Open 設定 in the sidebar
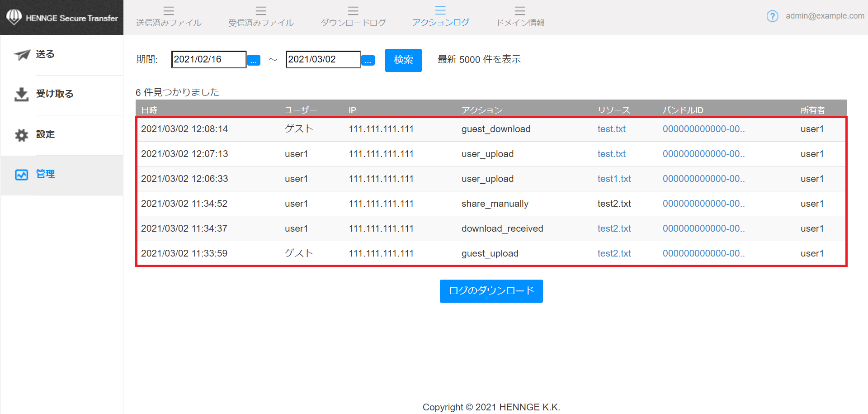The width and height of the screenshot is (868, 414). [x=45, y=134]
